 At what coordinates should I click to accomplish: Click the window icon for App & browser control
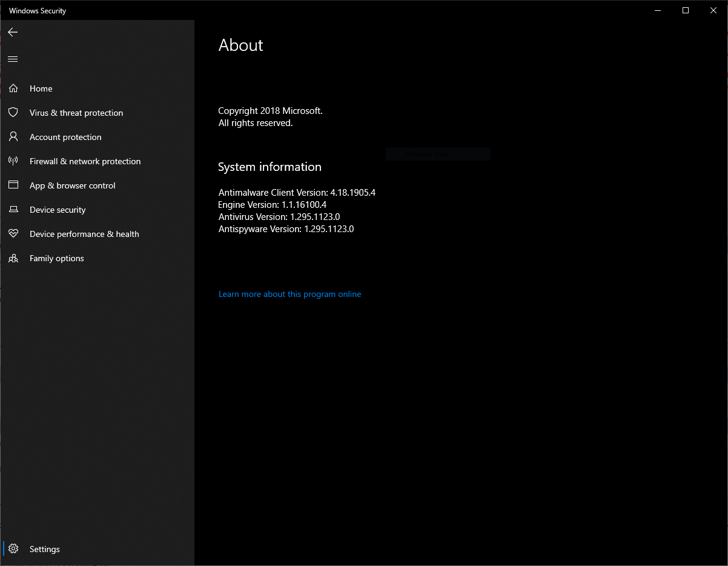13,185
